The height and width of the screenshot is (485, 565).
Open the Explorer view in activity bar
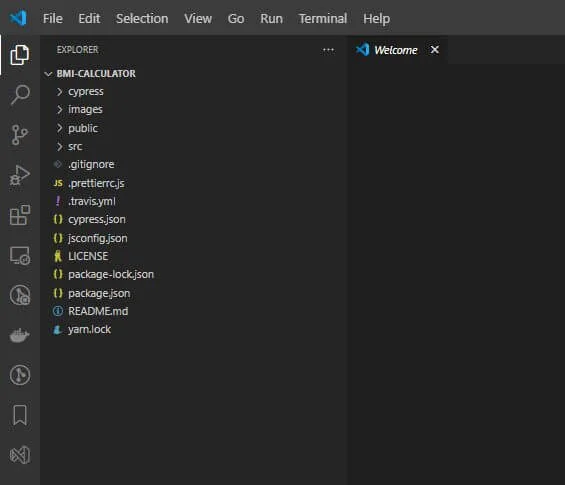point(19,55)
